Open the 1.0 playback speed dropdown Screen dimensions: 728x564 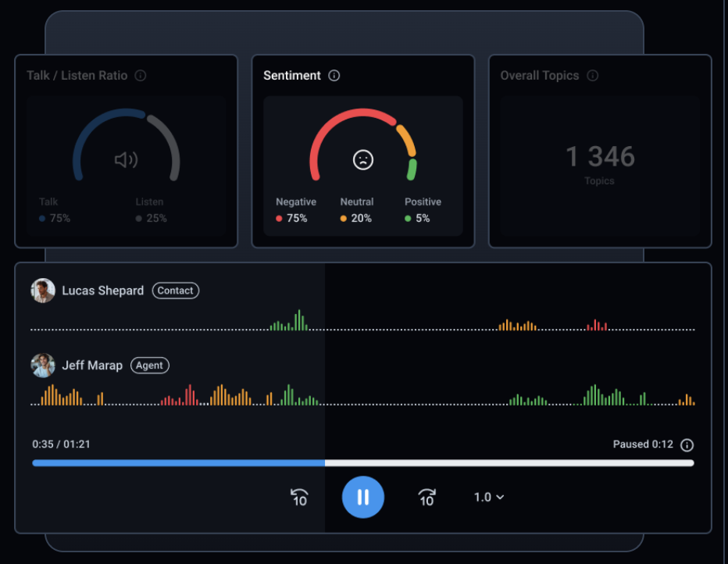click(489, 497)
